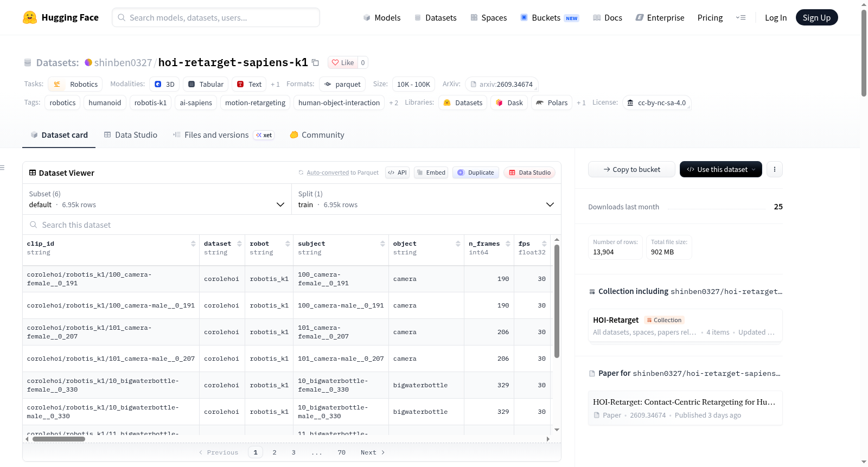Expand the +1 more libraries
Screen dimensions: 868x467
click(x=581, y=103)
